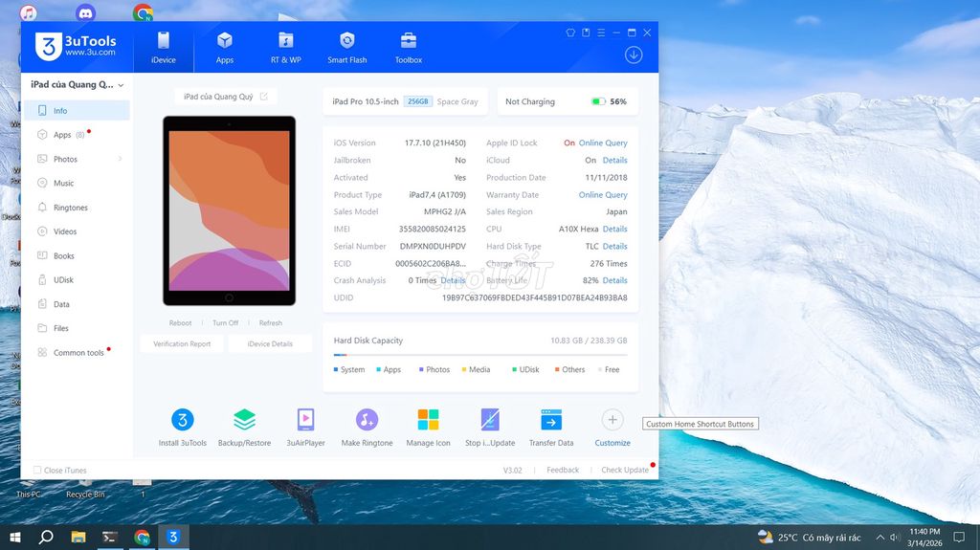Open Crash Analysis Details link

[x=453, y=280]
